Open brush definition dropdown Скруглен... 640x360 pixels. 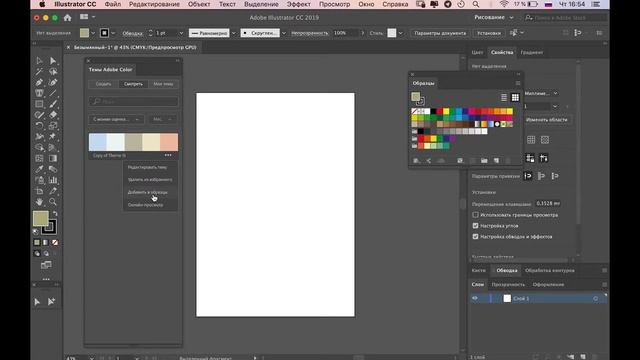point(284,33)
